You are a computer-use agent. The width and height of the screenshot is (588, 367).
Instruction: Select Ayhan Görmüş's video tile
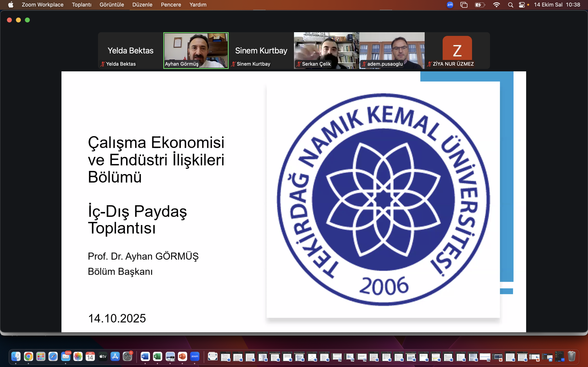(196, 50)
